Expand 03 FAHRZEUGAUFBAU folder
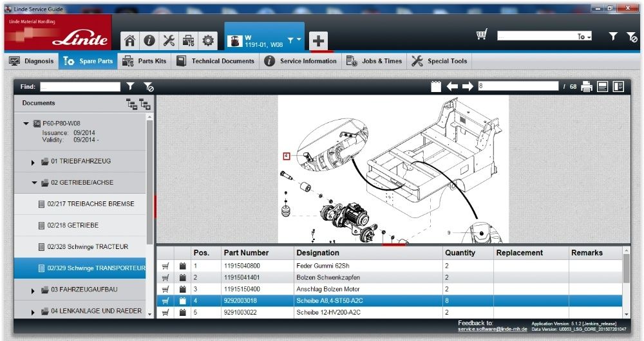Screen dimensions: 644x341 pyautogui.click(x=33, y=291)
